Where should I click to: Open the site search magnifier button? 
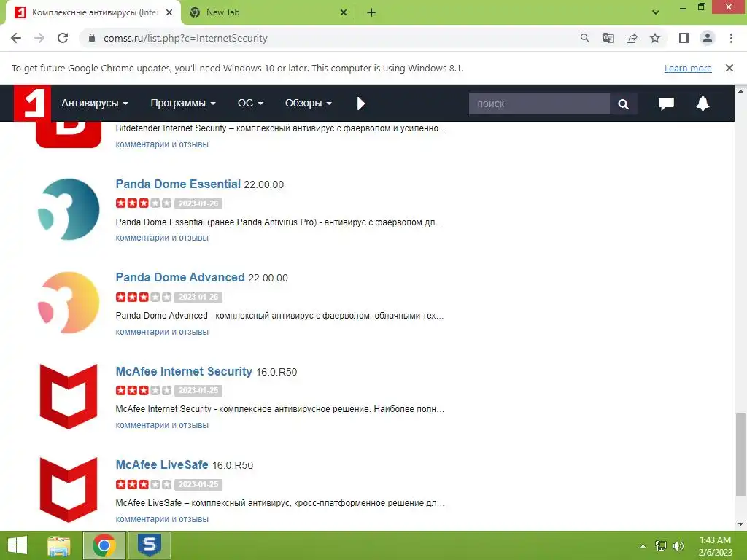pos(623,104)
